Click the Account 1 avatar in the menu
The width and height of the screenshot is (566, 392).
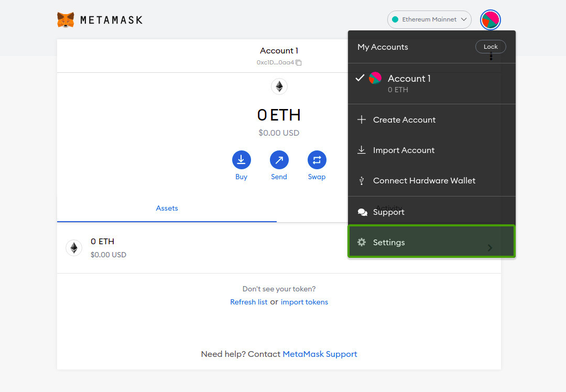pos(375,78)
